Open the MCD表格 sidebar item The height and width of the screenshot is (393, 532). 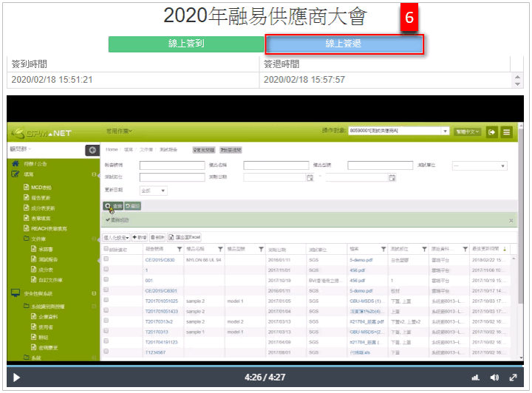click(x=41, y=187)
